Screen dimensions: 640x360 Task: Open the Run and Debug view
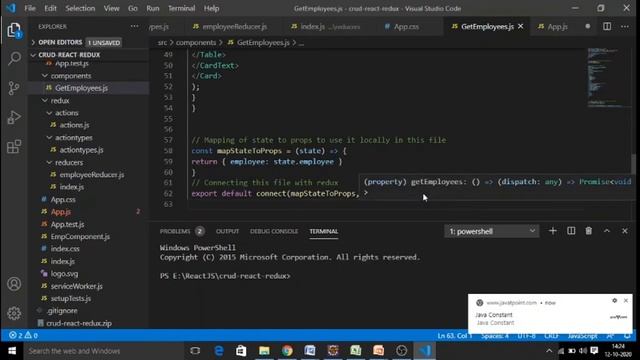pyautogui.click(x=14, y=118)
